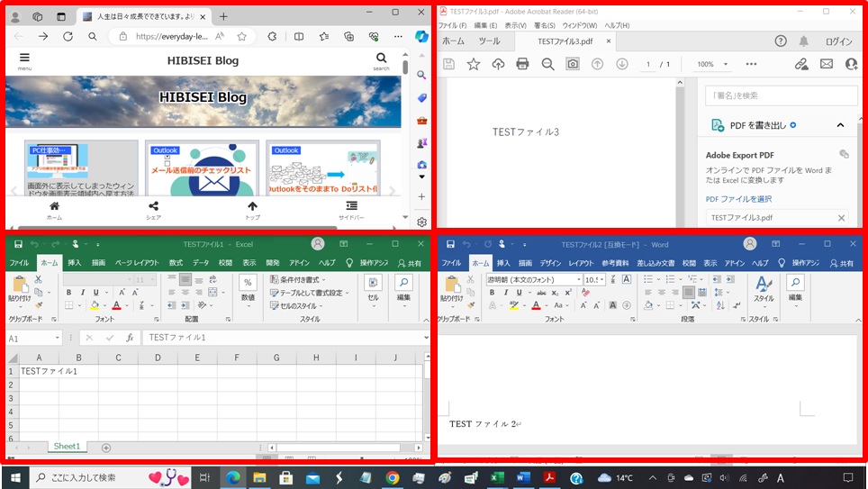Click the blog Home icon
Screen dimensions: 868x489
click(54, 206)
